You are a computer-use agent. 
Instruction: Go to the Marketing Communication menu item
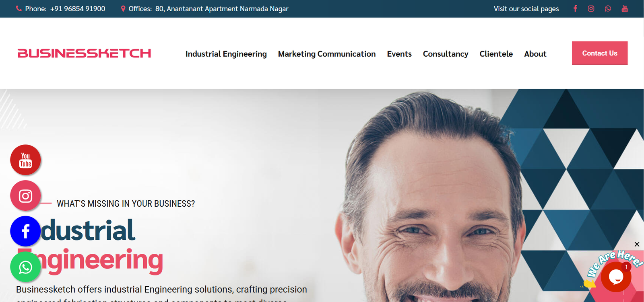pyautogui.click(x=326, y=54)
